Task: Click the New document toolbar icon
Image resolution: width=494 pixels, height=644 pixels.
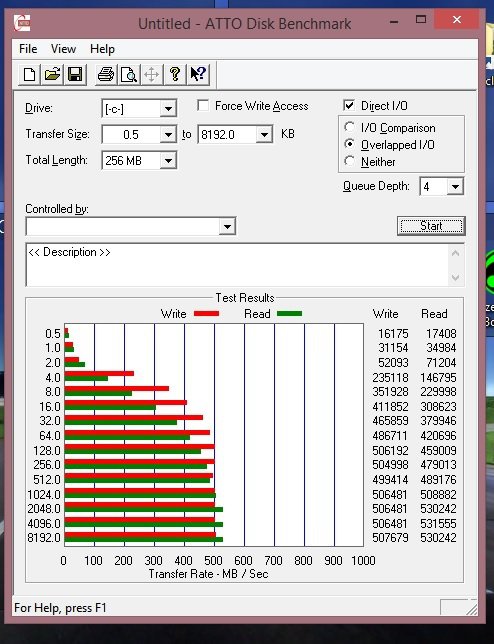Action: click(x=29, y=74)
